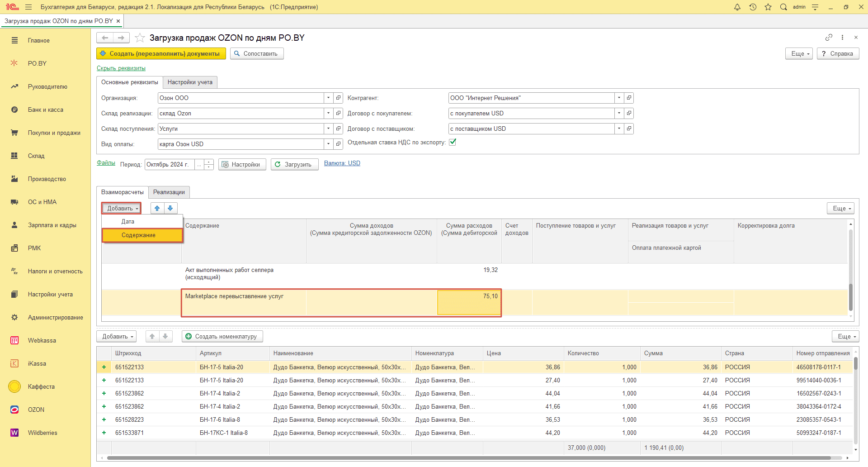Increase period with stepper up arrow

click(x=208, y=162)
